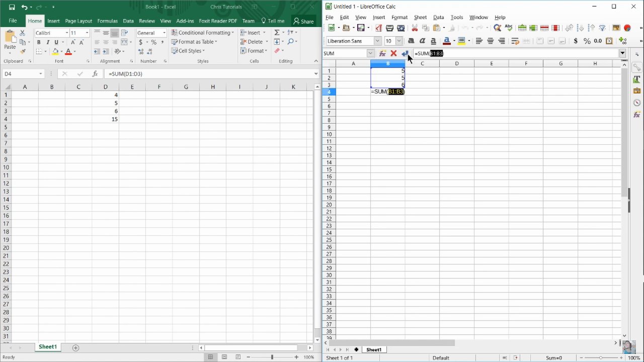The width and height of the screenshot is (644, 362).
Task: Click LibreOffice Insert Chart pie icon
Action: click(x=627, y=28)
